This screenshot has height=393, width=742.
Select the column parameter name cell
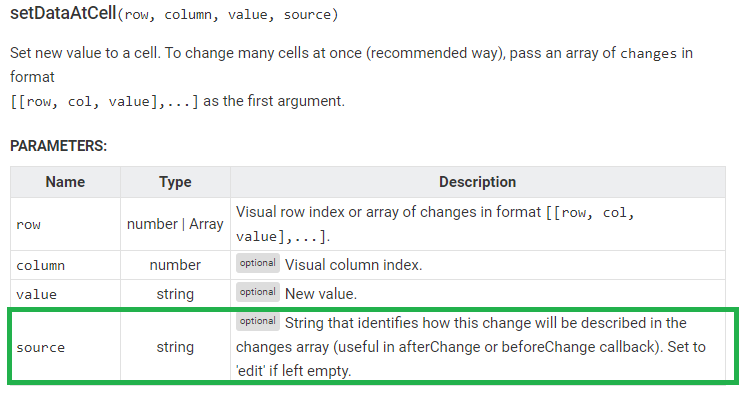click(x=65, y=265)
